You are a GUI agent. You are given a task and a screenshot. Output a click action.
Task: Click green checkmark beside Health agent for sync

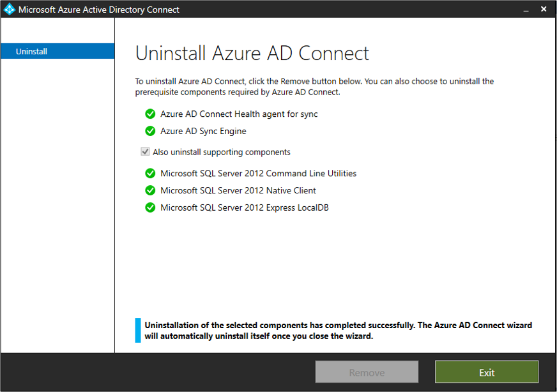150,114
